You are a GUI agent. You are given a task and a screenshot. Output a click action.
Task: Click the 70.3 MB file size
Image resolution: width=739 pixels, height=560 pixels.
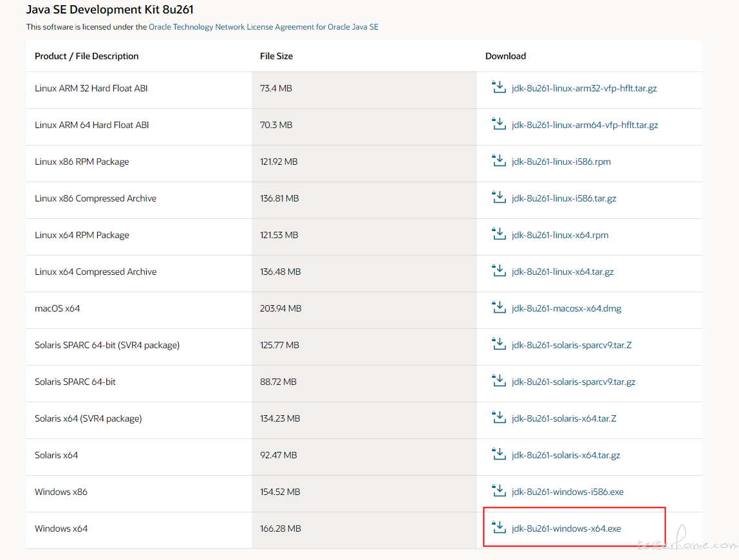click(276, 125)
